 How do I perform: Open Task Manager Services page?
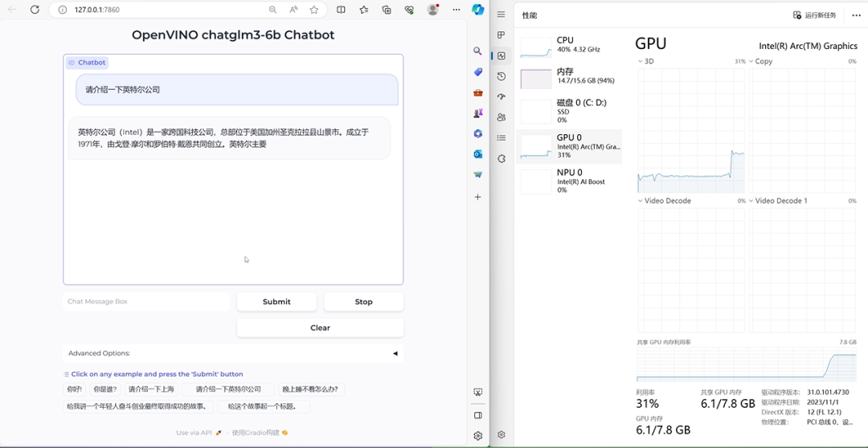[501, 159]
